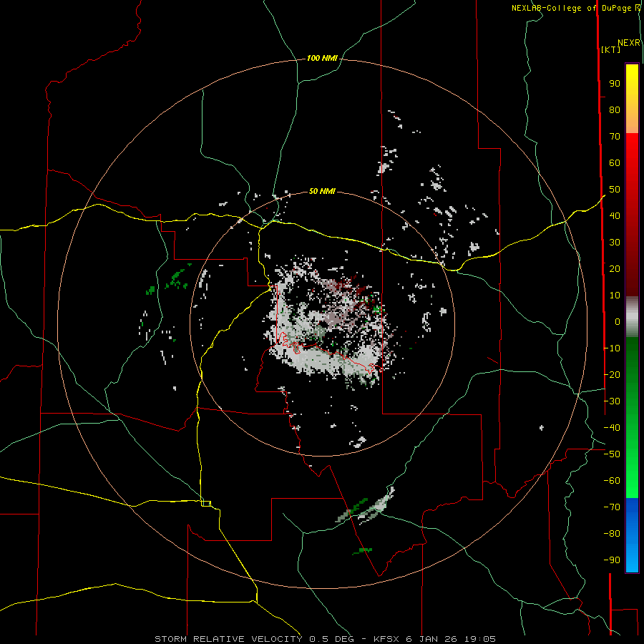Click the 100 NMI range ring label

[x=322, y=59]
